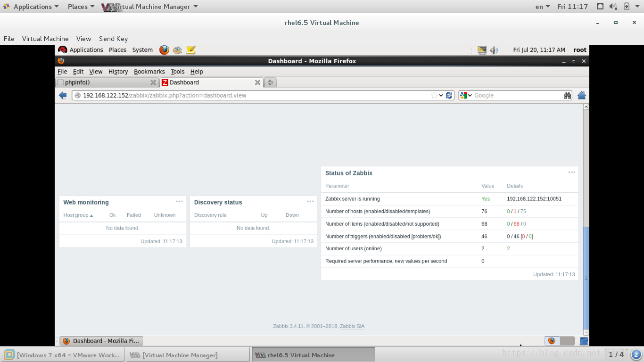
Task: Click the battery indicator in host bar
Action: tap(627, 7)
